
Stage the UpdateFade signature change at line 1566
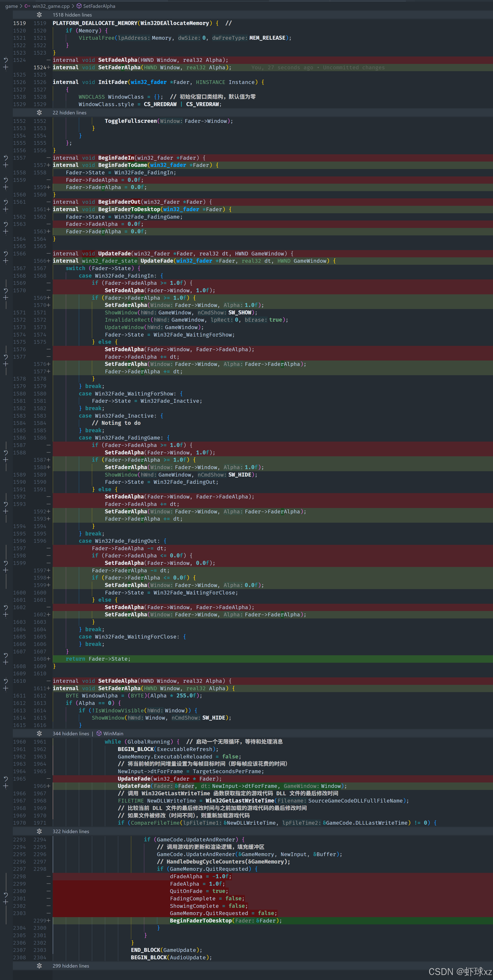[6, 261]
